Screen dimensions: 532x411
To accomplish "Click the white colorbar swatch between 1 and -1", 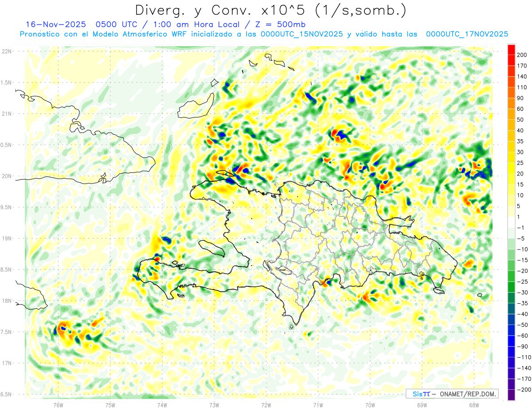I will 511,222.
